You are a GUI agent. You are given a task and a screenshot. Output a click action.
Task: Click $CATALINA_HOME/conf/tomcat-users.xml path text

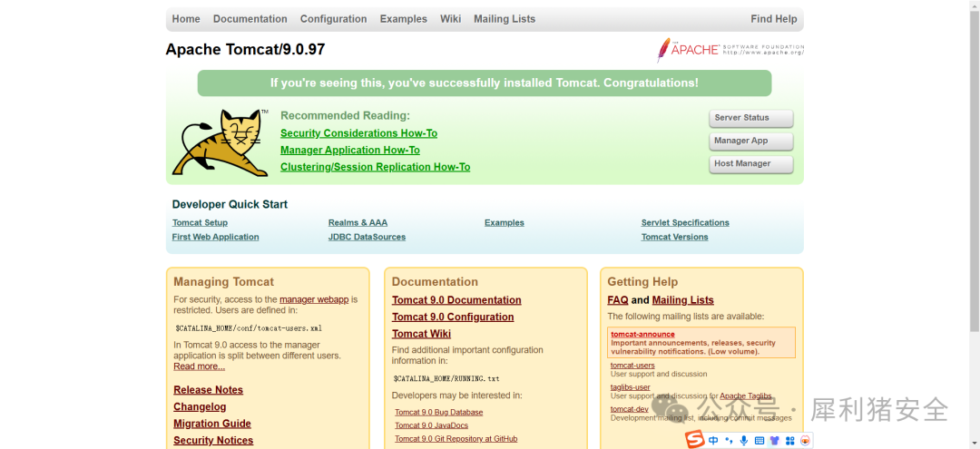248,327
